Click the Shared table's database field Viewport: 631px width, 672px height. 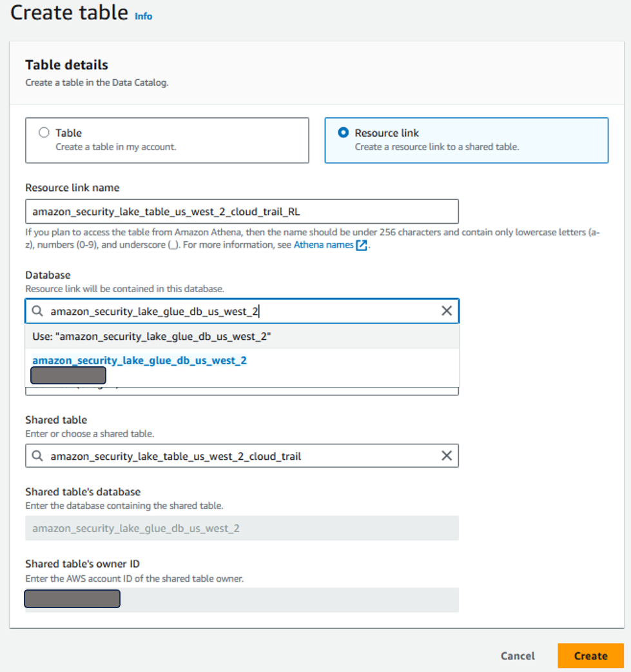coord(242,528)
